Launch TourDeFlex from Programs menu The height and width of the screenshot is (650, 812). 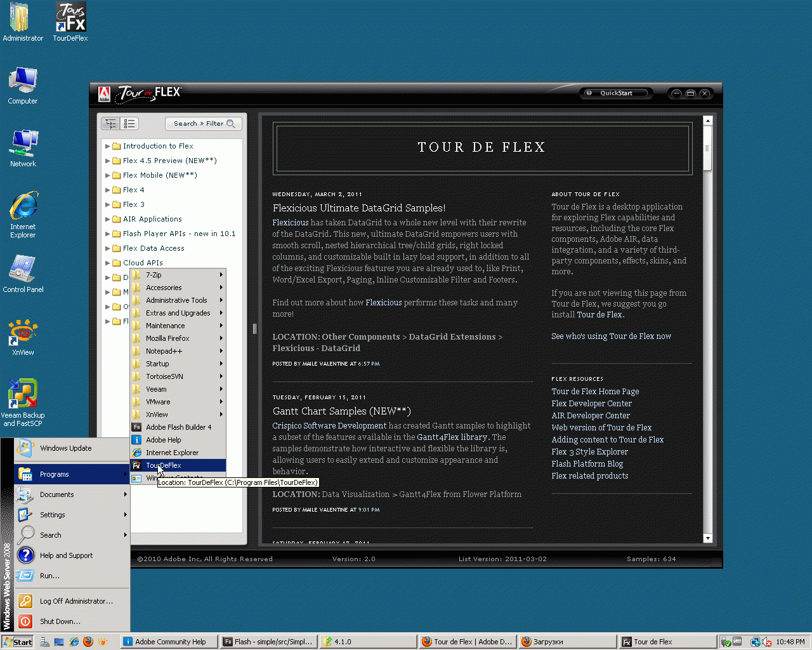coord(178,465)
